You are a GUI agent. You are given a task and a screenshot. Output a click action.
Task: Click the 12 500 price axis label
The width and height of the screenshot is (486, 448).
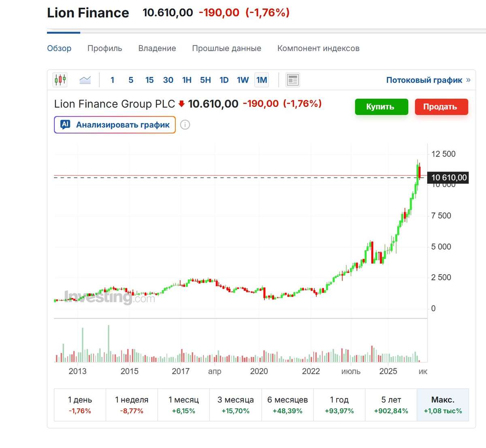443,154
